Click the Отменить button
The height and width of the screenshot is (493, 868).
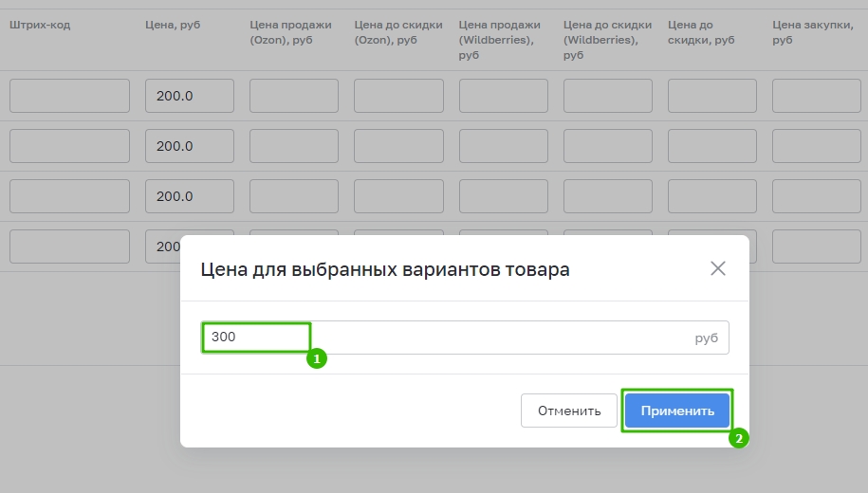pyautogui.click(x=569, y=411)
